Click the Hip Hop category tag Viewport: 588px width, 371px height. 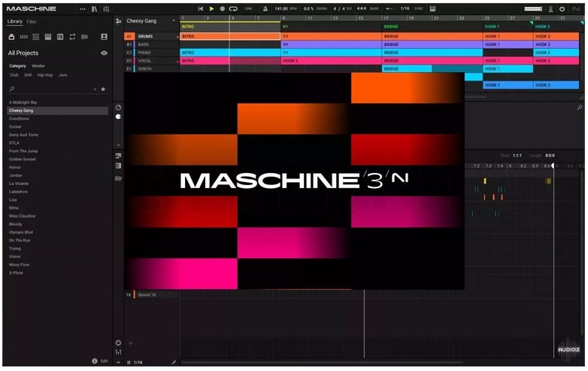pyautogui.click(x=45, y=75)
